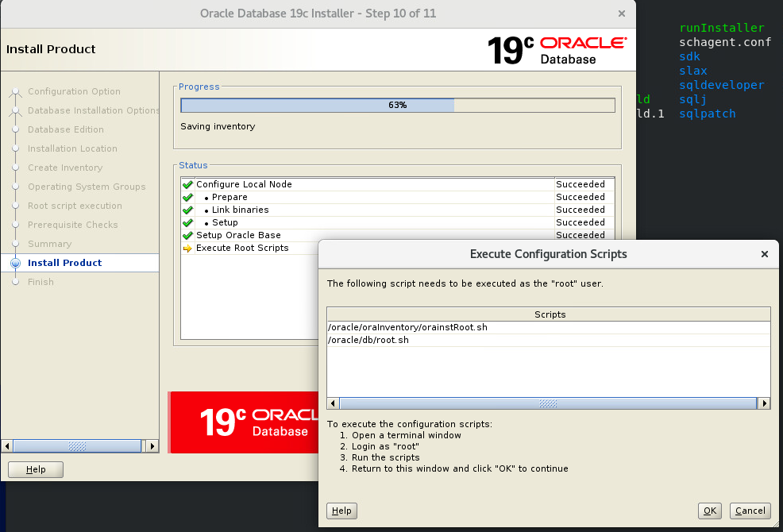The height and width of the screenshot is (532, 783).
Task: Select the Operating System Groups step
Action: (x=87, y=187)
